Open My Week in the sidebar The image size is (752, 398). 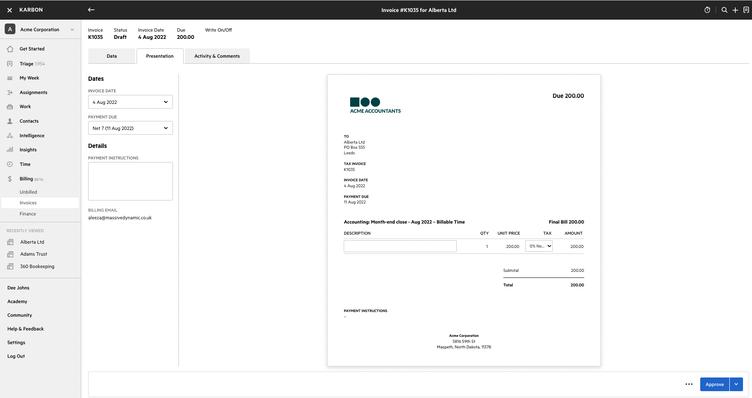tap(29, 78)
